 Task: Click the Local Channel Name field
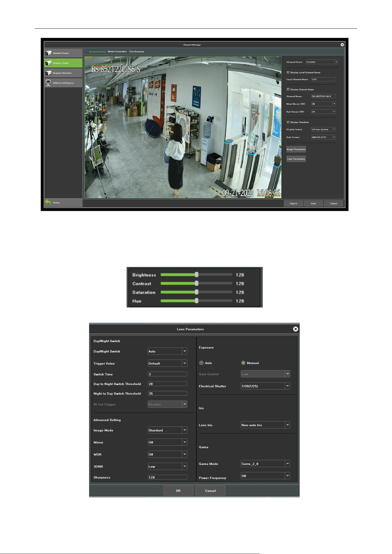pyautogui.click(x=324, y=79)
